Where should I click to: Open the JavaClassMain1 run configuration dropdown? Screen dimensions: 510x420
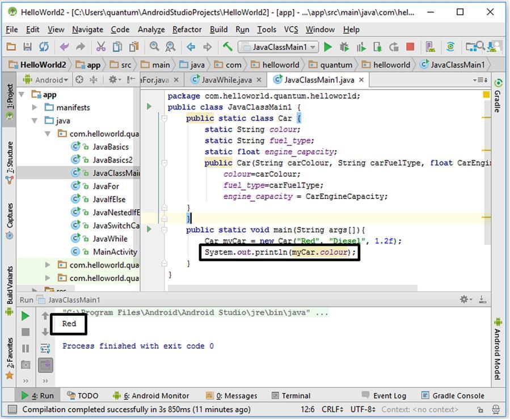pos(278,47)
